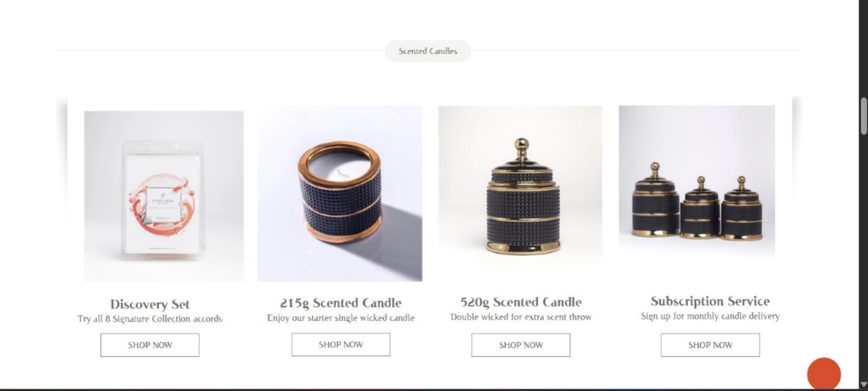This screenshot has width=868, height=391.
Task: Click the 'Enjoy our starter single wicked candle' text
Action: pyautogui.click(x=341, y=318)
